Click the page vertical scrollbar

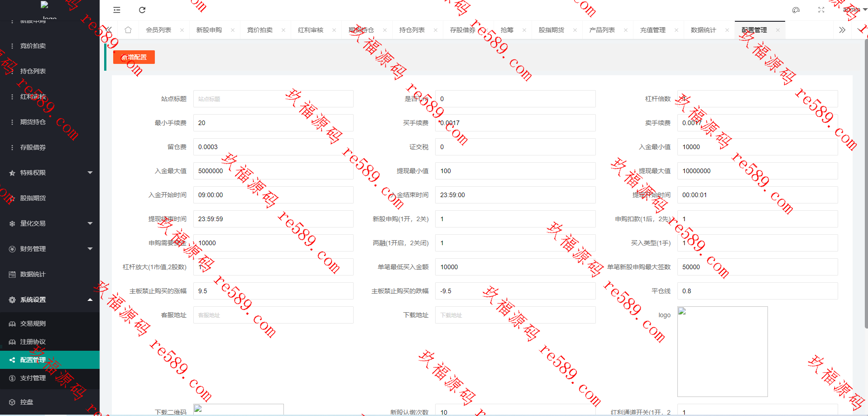866,184
